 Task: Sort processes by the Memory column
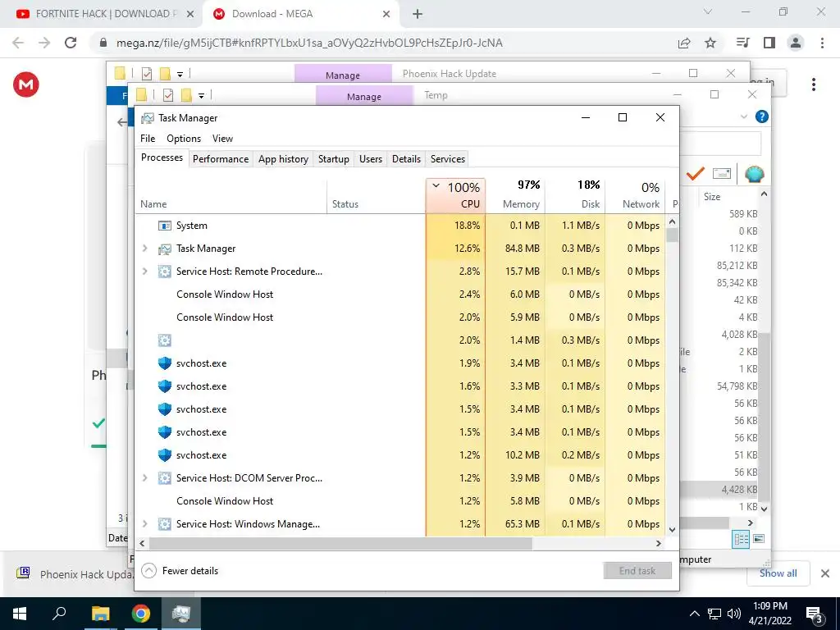coord(515,195)
